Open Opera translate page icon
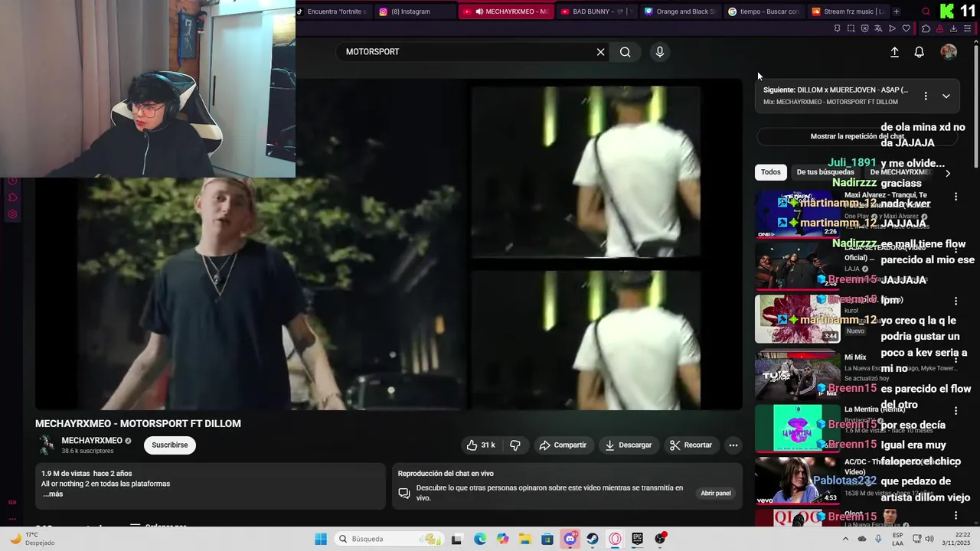 (878, 28)
